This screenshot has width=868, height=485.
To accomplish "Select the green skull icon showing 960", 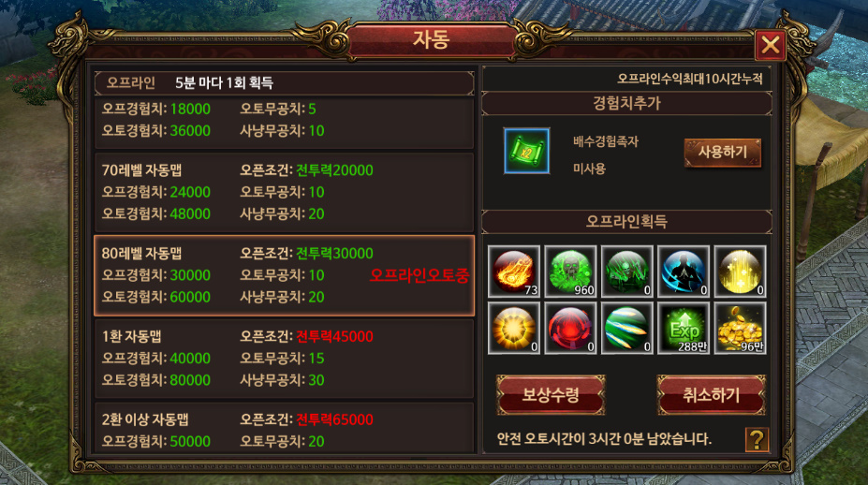I will [570, 272].
